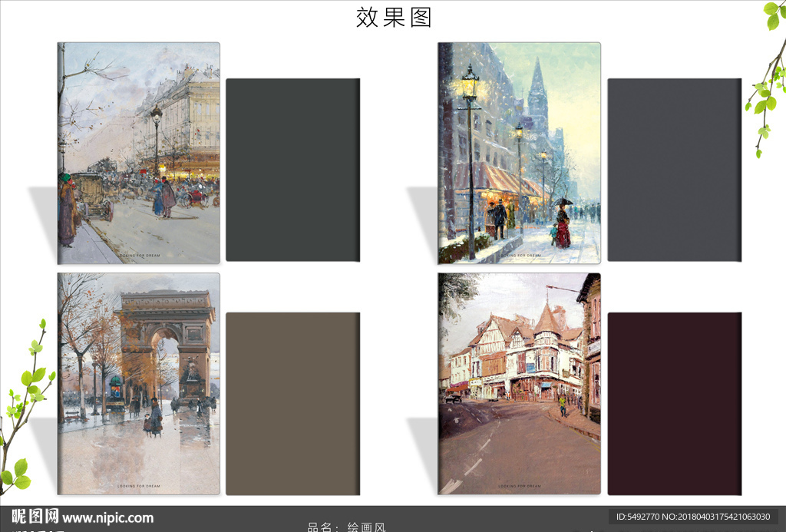
Task: Pick the taupe brown back cover
Action: click(x=292, y=404)
